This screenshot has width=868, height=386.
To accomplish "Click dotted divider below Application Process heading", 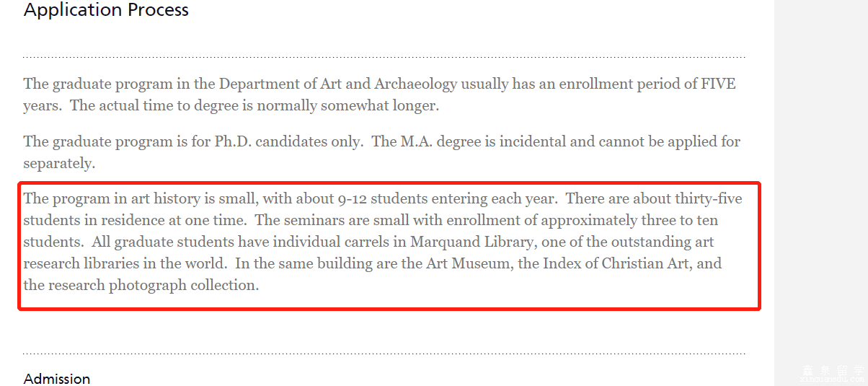I will point(384,56).
